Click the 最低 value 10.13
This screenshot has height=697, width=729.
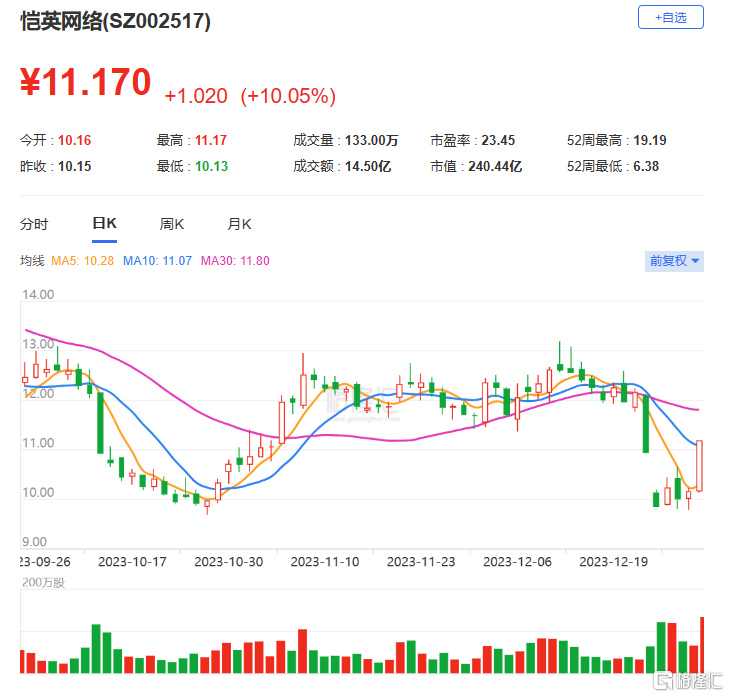pyautogui.click(x=211, y=166)
